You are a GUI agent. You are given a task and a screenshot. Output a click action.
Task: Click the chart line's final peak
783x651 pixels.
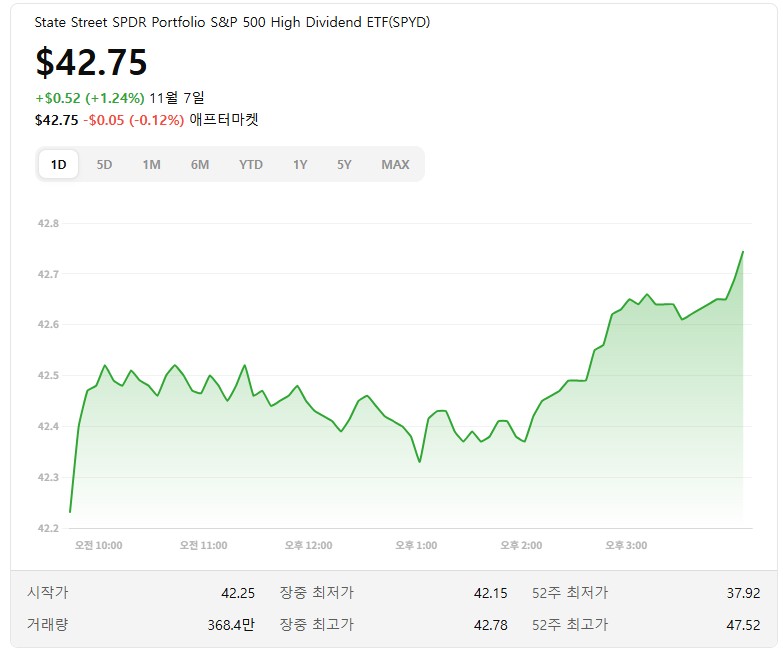pyautogui.click(x=742, y=252)
